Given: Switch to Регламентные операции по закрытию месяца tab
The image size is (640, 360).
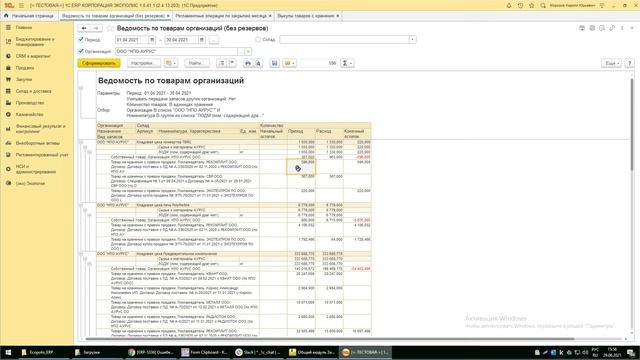Looking at the screenshot, I should (x=221, y=16).
